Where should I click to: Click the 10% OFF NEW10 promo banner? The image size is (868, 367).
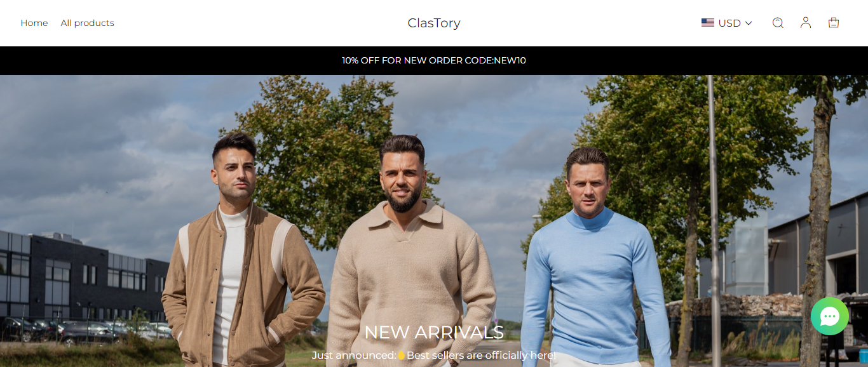coord(434,61)
